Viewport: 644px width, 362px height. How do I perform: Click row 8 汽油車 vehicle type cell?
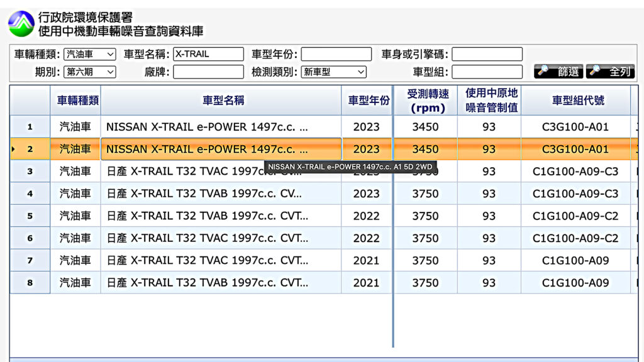tap(75, 282)
